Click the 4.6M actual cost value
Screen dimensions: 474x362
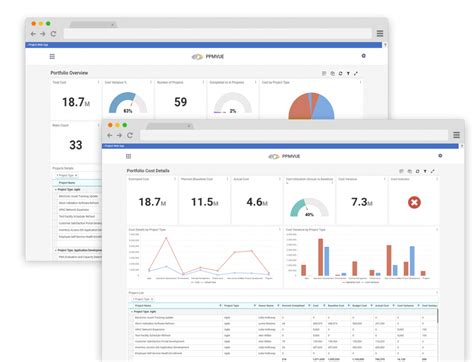257,202
